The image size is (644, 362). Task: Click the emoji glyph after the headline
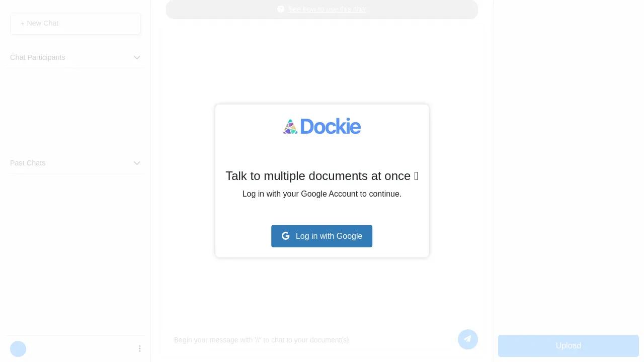pyautogui.click(x=416, y=176)
